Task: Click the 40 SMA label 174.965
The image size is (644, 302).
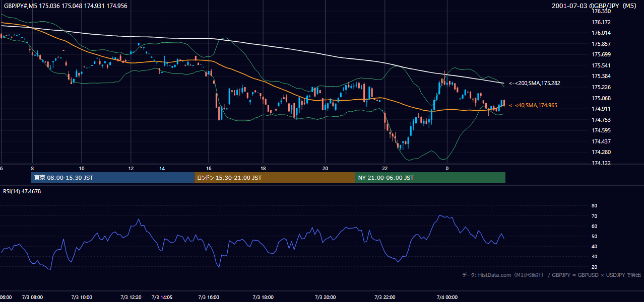Action: [533, 105]
